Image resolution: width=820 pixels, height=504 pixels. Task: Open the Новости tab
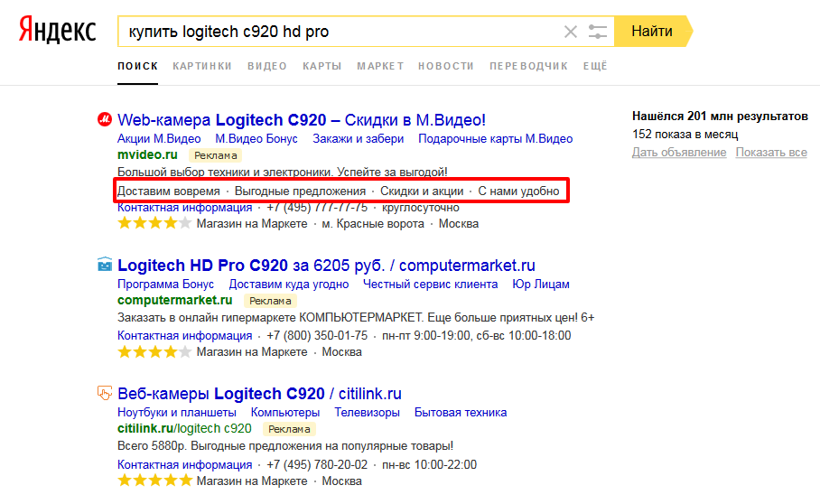coord(446,66)
